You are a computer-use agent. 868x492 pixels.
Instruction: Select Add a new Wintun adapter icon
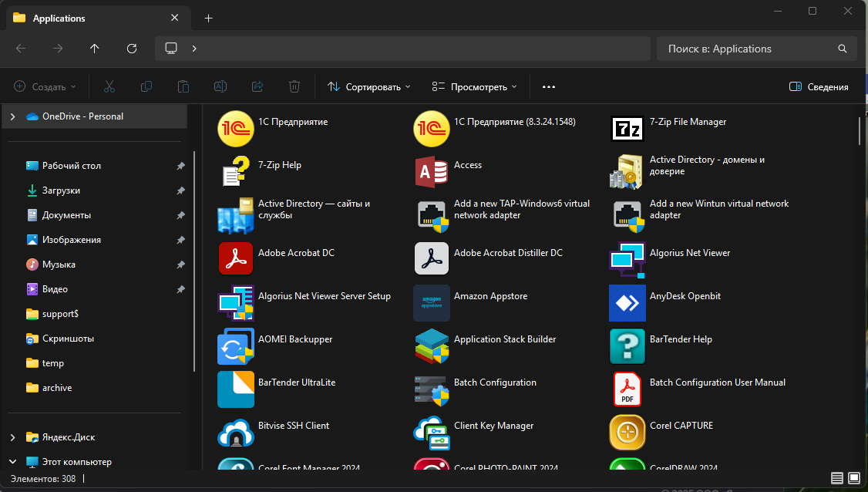(628, 215)
